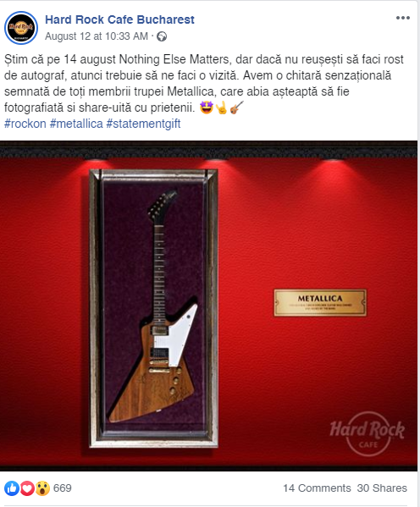Click the rock hand emoji in post
The height and width of the screenshot is (507, 420).
pos(222,107)
